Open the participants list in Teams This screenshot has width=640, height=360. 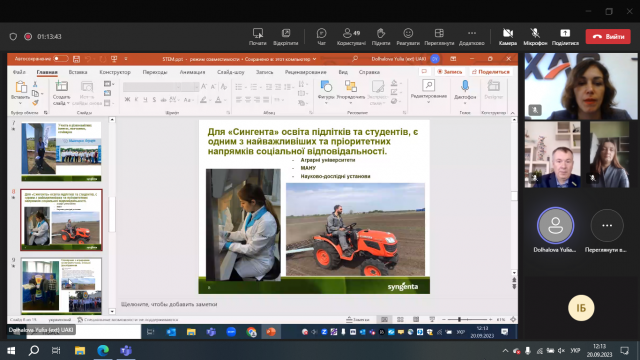coord(351,36)
